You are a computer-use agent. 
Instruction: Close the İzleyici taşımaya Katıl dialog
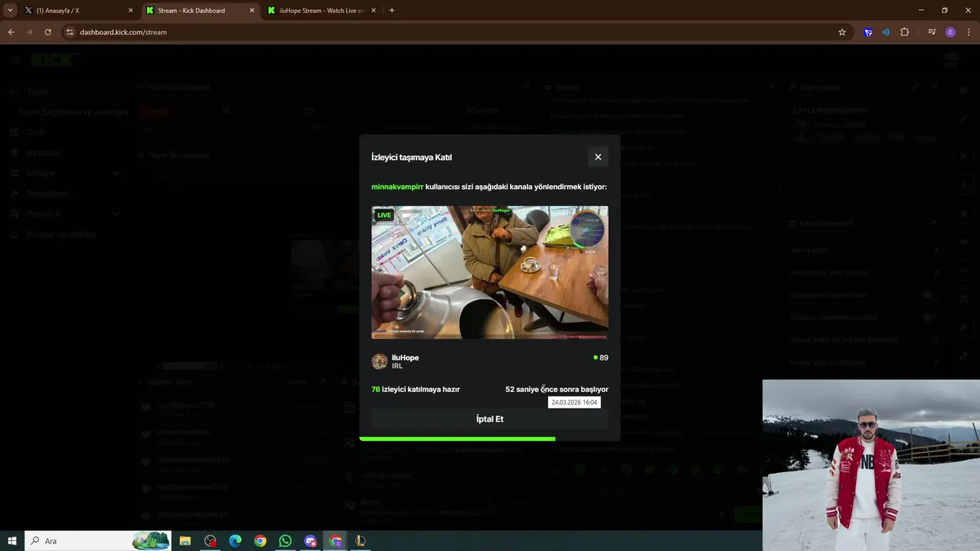tap(598, 157)
